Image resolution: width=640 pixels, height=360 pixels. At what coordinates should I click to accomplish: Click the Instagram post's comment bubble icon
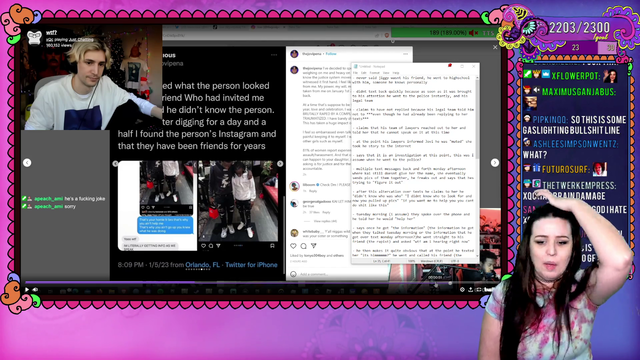[303, 246]
